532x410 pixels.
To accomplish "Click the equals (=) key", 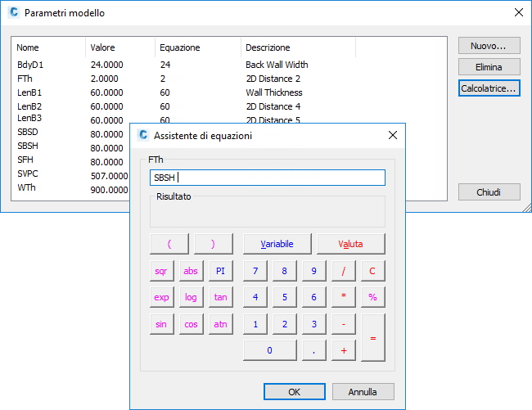I will click(x=373, y=337).
